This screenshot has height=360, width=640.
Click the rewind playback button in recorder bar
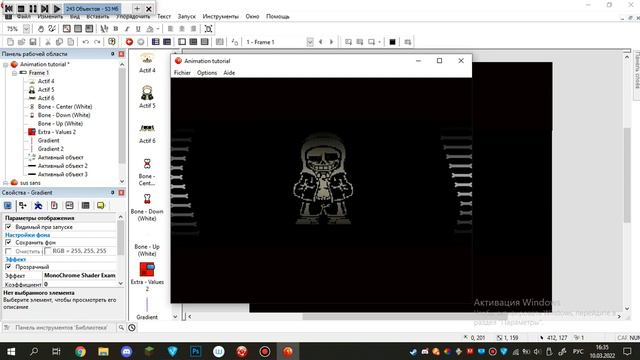coord(9,9)
